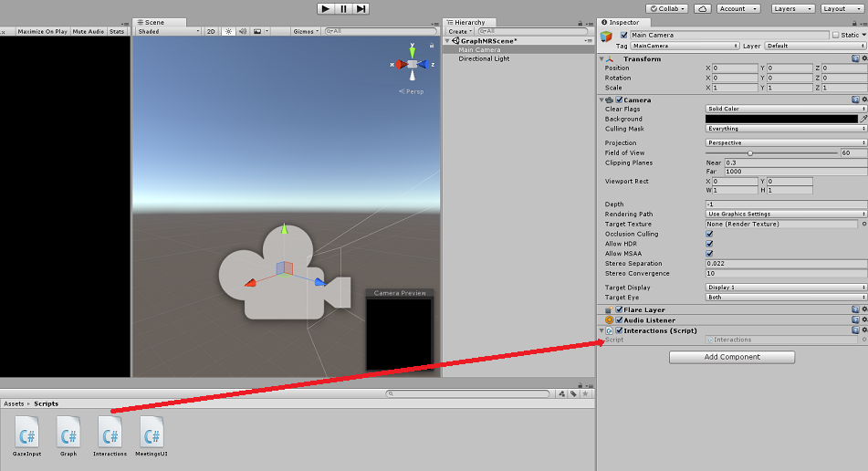Toggle scene effects image icon

pos(257,32)
